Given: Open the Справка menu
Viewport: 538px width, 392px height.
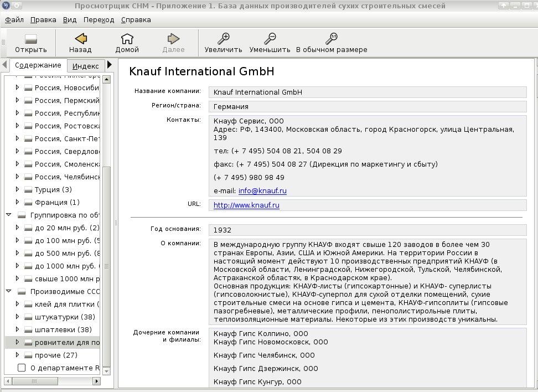Looking at the screenshot, I should [x=136, y=20].
